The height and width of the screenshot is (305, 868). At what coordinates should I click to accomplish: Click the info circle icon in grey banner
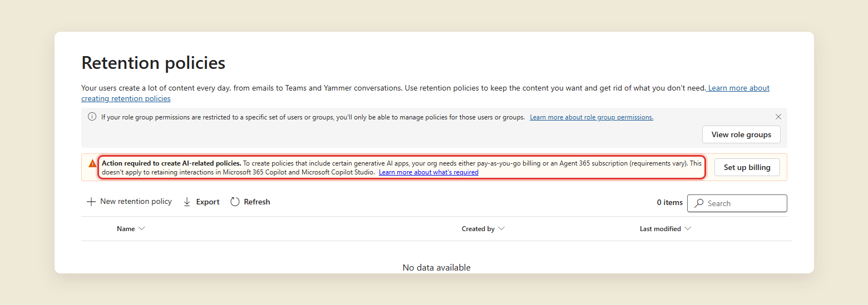pos(92,117)
